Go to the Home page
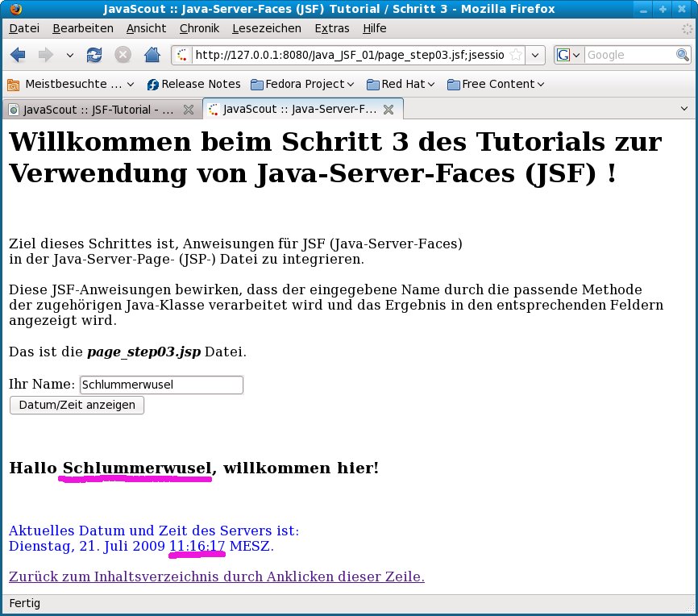This screenshot has width=698, height=616. [152, 55]
